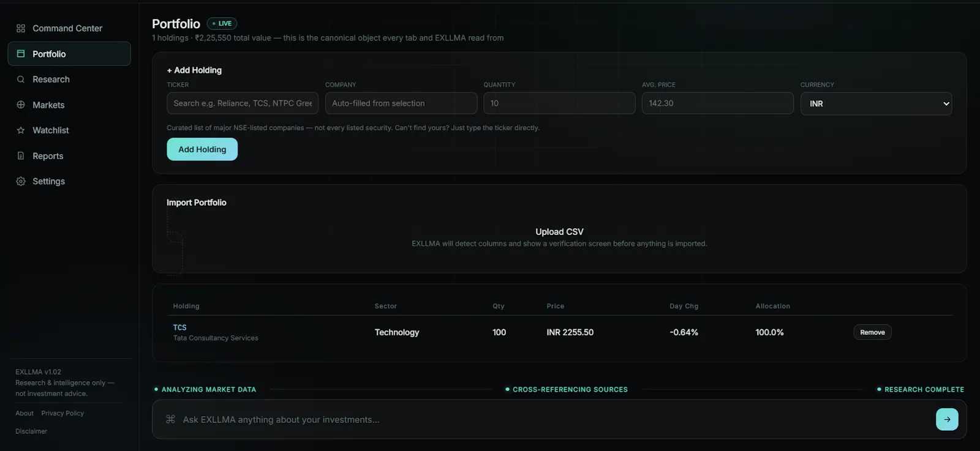Click the -0.64% day change value
Image resolution: width=980 pixels, height=451 pixels.
point(684,332)
